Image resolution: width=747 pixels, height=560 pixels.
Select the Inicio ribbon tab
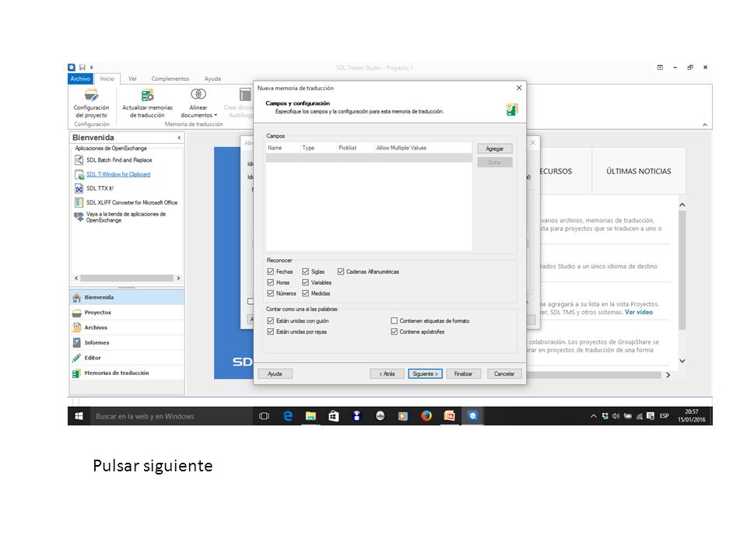(107, 79)
